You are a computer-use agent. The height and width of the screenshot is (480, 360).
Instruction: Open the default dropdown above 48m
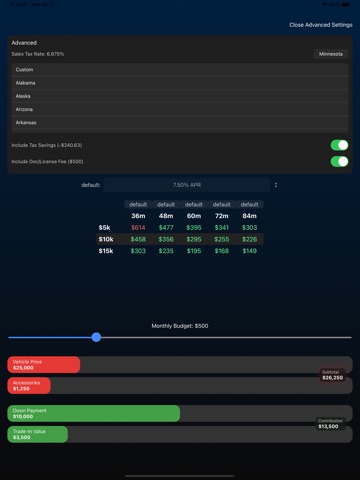point(166,204)
